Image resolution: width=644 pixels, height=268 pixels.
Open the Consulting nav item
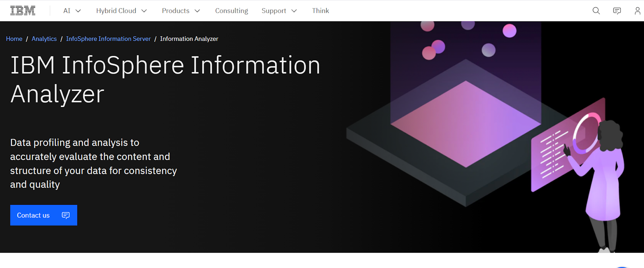(231, 11)
